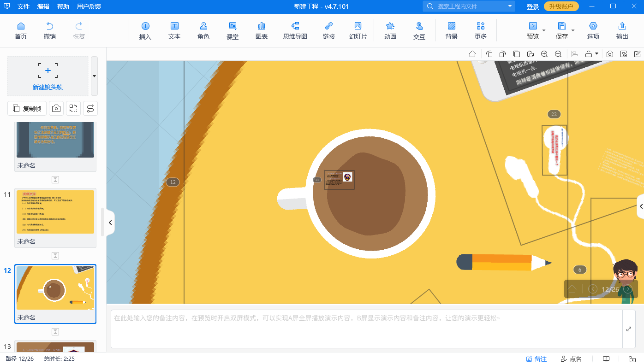The image size is (644, 364).
Task: Open the 动画 animation panel
Action: 390,31
